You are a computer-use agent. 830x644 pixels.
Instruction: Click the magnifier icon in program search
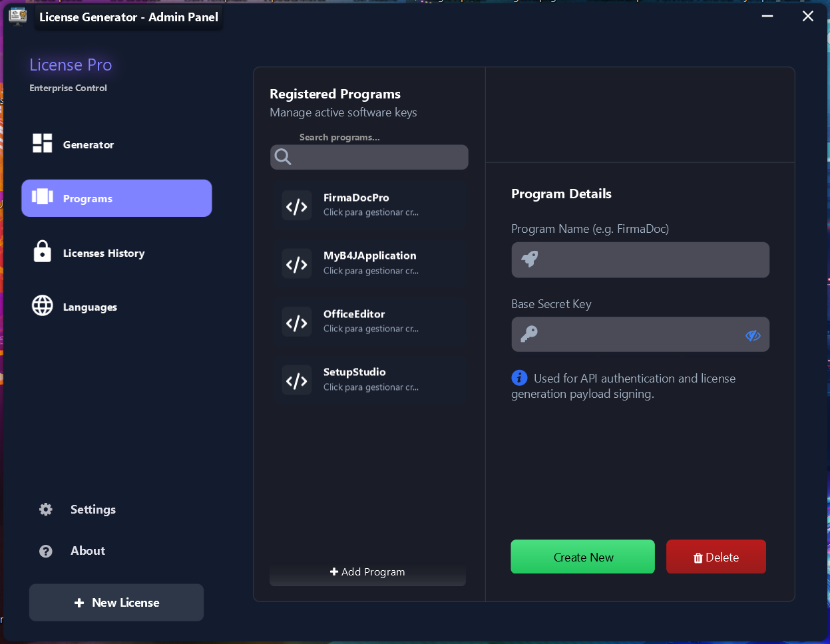283,157
